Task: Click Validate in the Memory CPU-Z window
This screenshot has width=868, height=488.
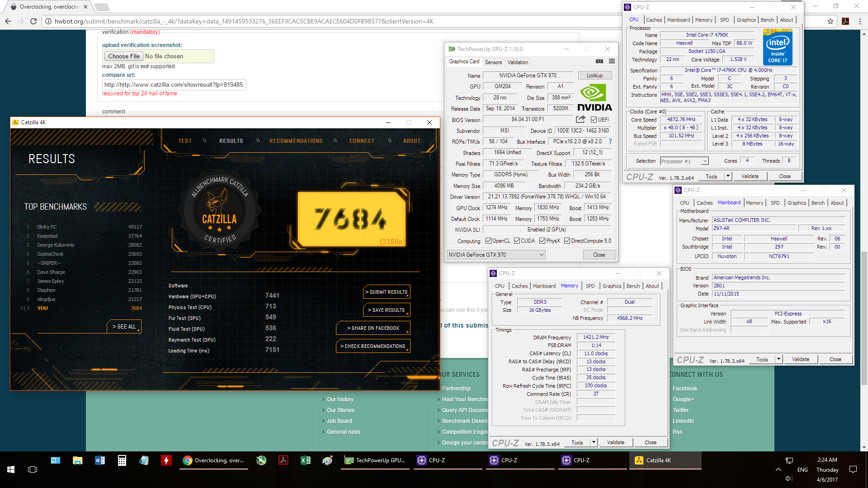Action: pos(615,442)
